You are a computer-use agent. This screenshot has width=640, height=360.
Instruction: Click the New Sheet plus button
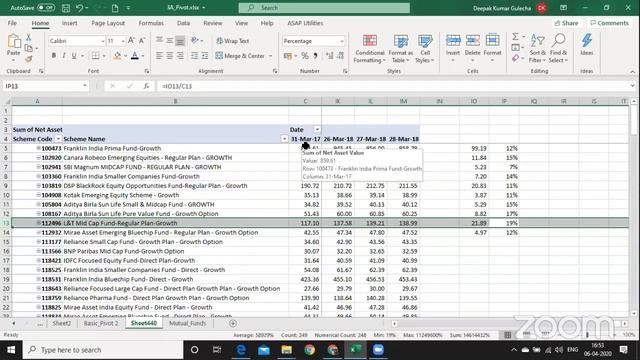[233, 323]
